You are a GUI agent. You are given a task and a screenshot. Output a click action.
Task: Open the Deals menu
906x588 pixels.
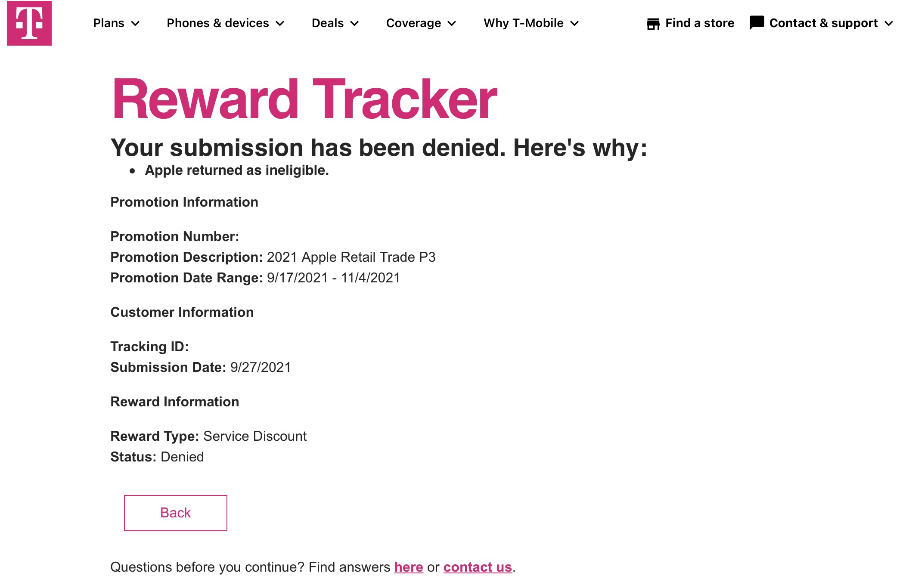pyautogui.click(x=328, y=23)
